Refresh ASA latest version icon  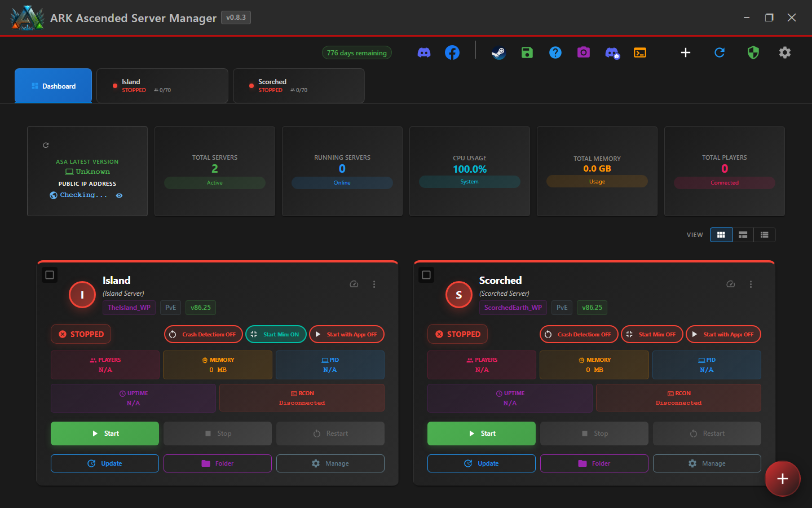(x=46, y=145)
